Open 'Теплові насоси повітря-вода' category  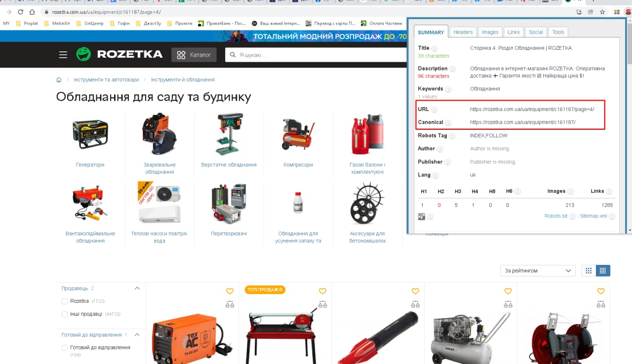(159, 237)
